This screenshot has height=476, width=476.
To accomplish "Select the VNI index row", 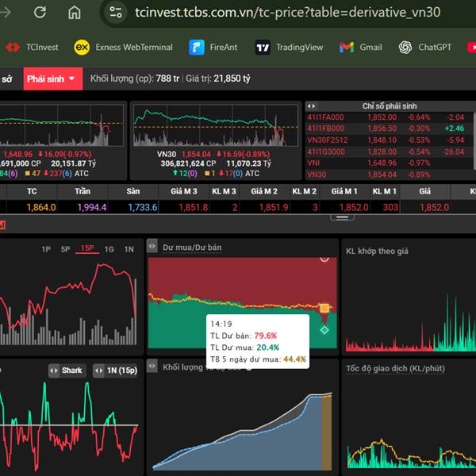I will click(x=389, y=163).
